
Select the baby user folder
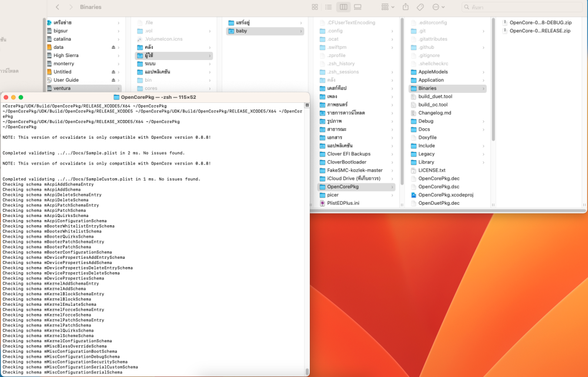click(x=265, y=31)
